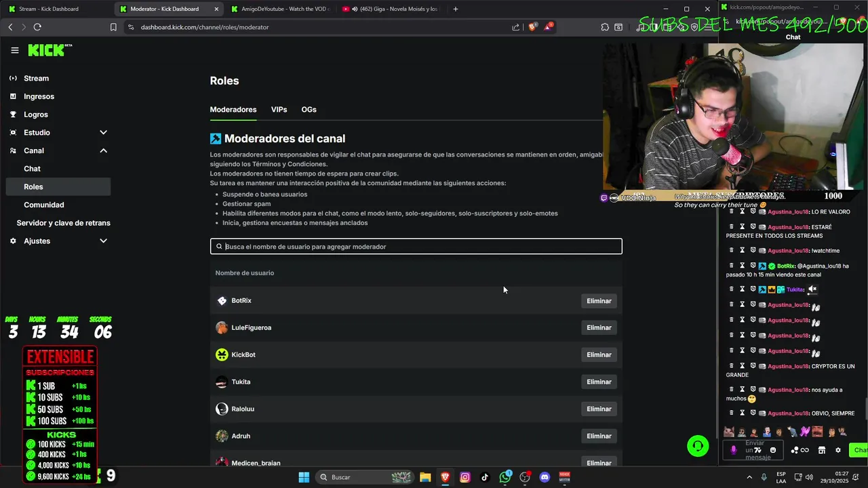Select the purple W emote in chat

[805, 432]
